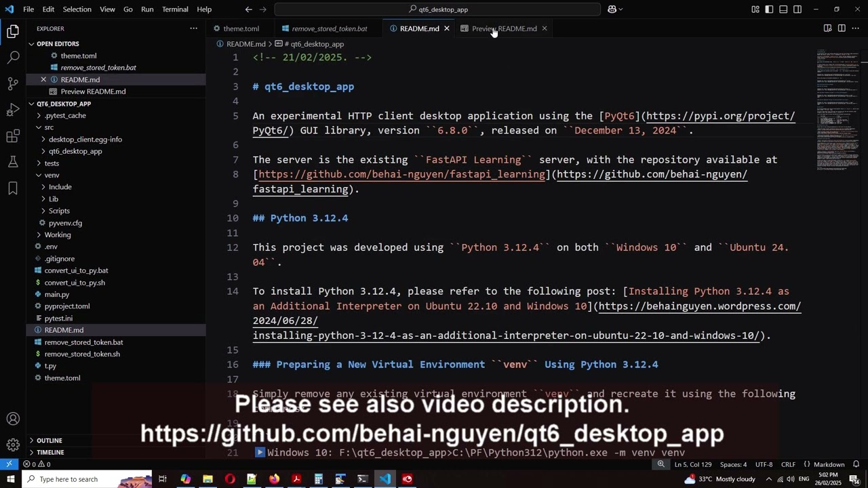The image size is (868, 488).
Task: Change language mode via Markdown
Action: click(x=828, y=464)
